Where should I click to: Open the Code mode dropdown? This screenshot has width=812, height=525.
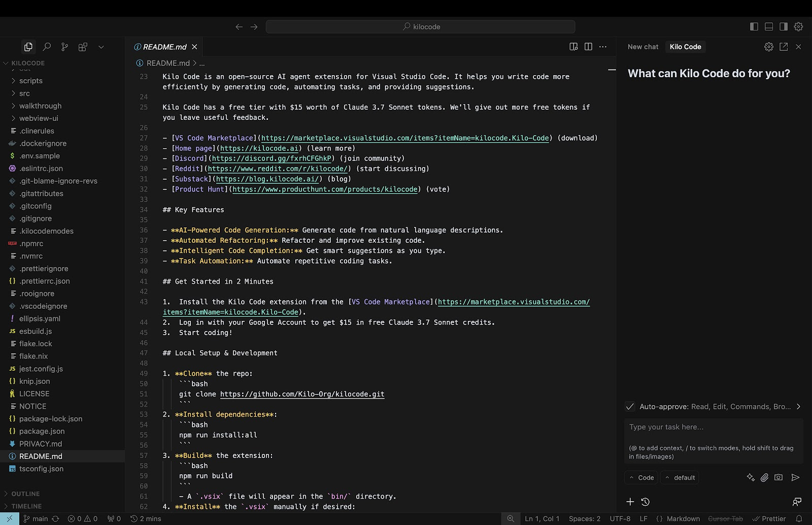641,478
